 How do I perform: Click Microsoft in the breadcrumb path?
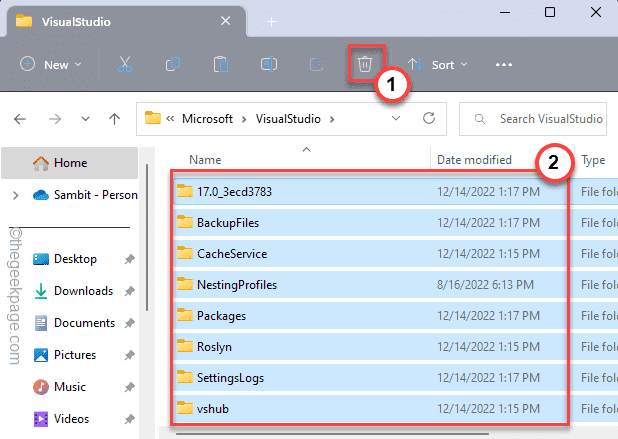click(207, 119)
